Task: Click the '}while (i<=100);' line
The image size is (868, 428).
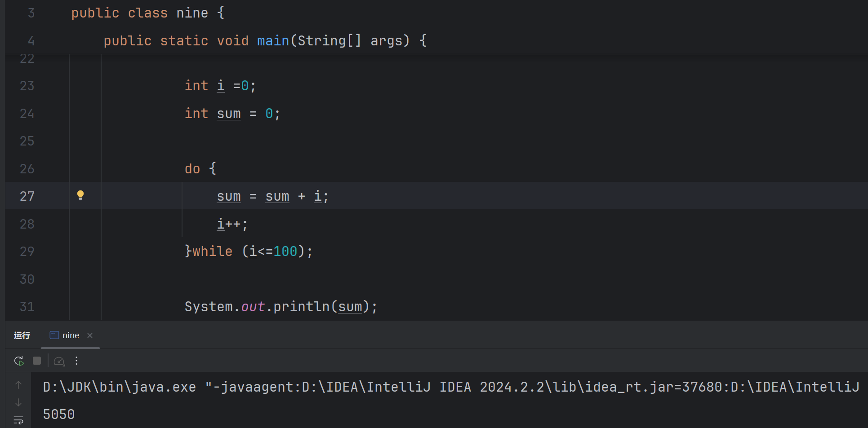Action: 249,252
